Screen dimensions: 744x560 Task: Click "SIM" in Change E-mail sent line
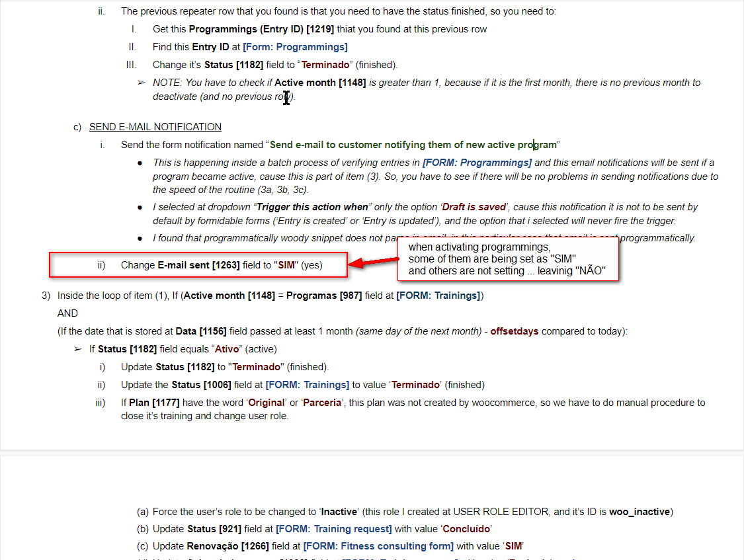286,265
